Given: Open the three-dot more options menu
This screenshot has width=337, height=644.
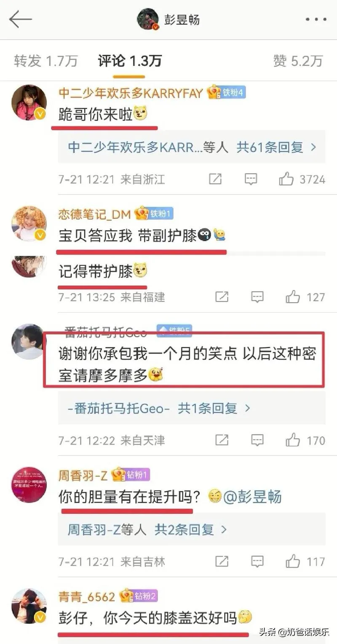Looking at the screenshot, I should click(x=316, y=19).
